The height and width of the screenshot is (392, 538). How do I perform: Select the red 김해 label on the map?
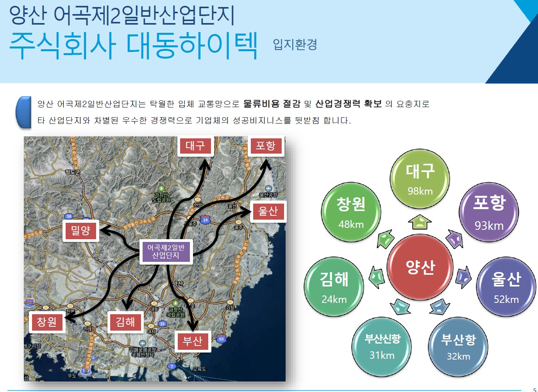[125, 322]
